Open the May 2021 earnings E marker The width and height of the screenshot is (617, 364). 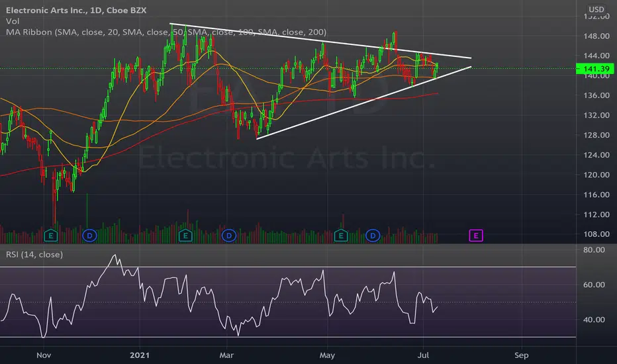(341, 236)
